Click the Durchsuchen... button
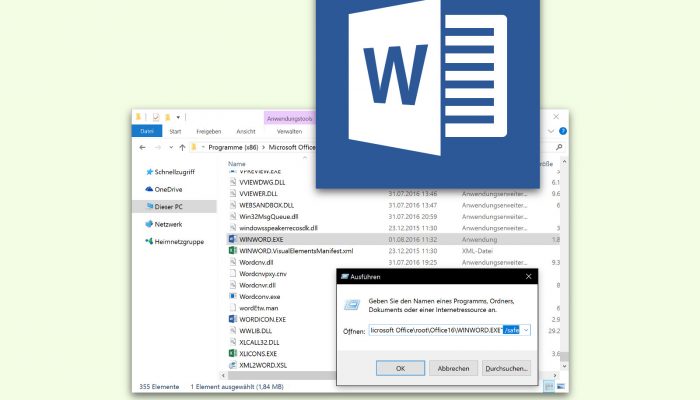The image size is (700, 400). 506,368
